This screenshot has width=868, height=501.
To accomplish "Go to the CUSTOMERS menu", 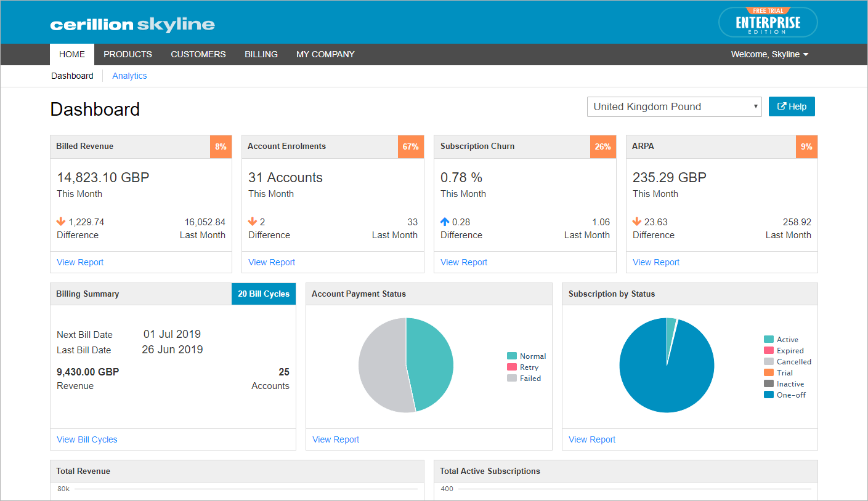I will coord(198,54).
